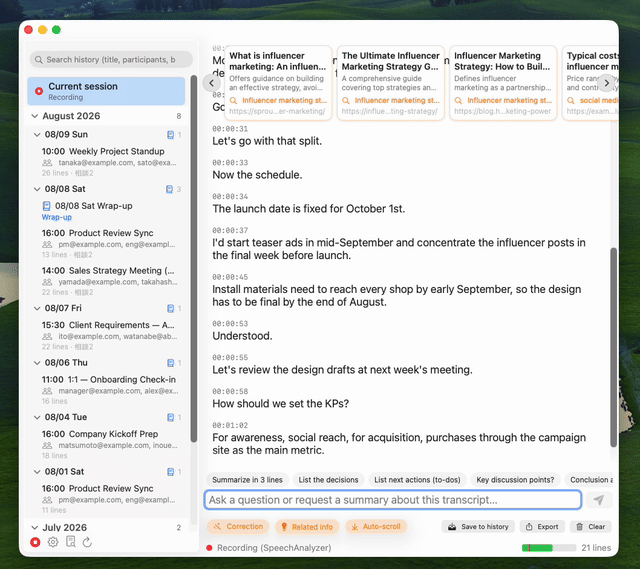640x569 pixels.
Task: Click the 08/08 Sat wrap-up badge icon
Action: (169, 189)
